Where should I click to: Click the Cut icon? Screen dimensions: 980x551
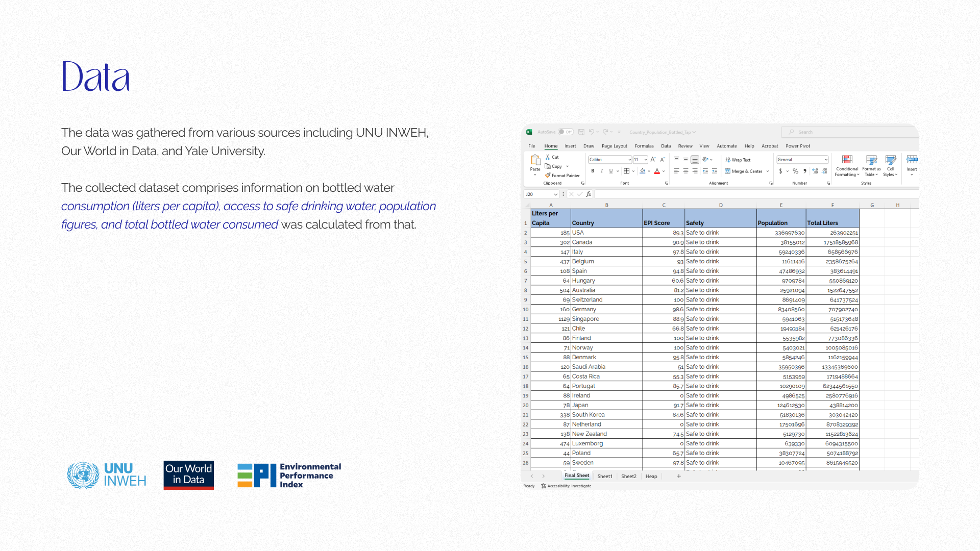tap(548, 157)
